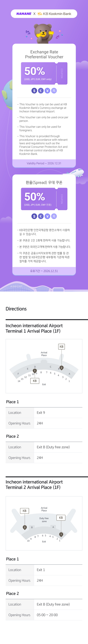Viewport: 88px width, 644px height.
Task: Click the English 50% Exchange Rate coupon
Action: point(44,73)
